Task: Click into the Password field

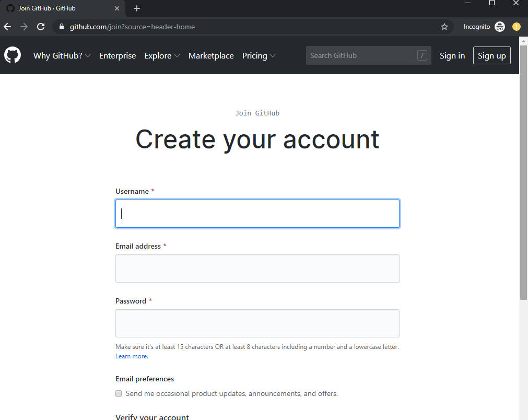Action: point(257,323)
